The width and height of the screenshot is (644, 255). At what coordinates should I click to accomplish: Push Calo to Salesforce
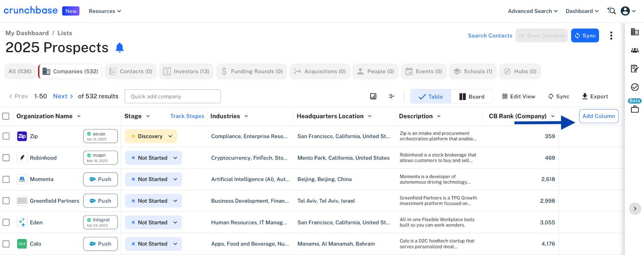(x=101, y=244)
